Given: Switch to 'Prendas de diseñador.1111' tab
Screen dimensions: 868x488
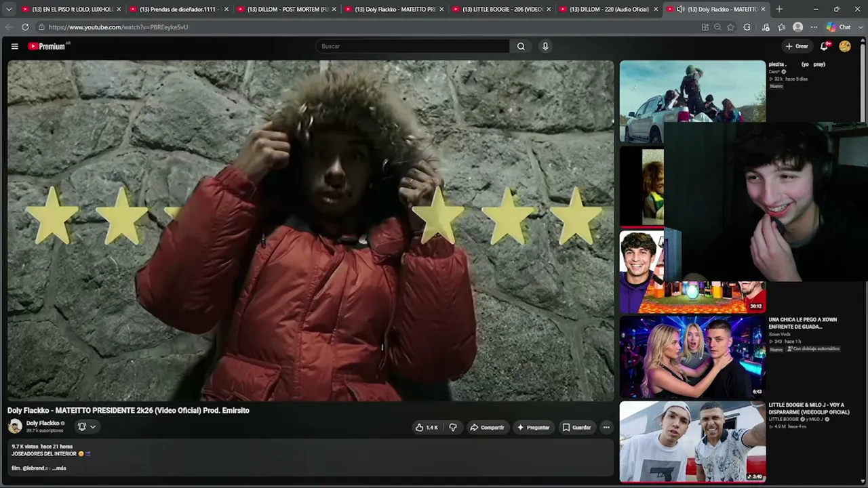Looking at the screenshot, I should point(178,9).
